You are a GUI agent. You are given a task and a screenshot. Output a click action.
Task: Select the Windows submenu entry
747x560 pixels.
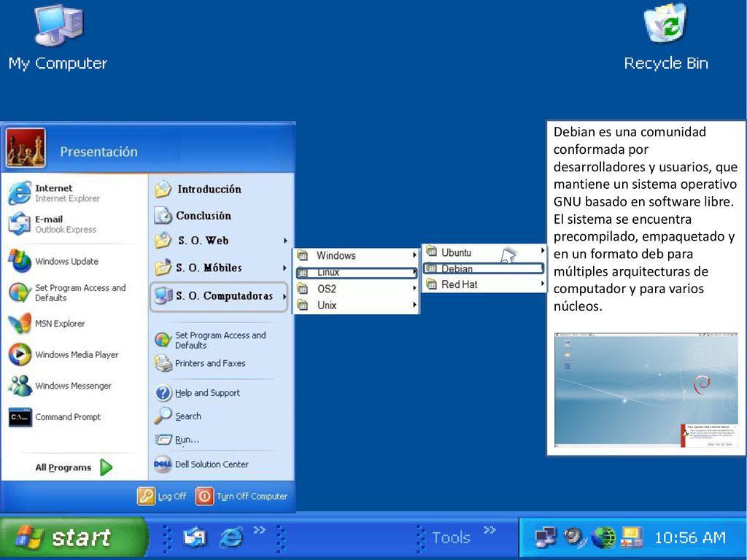356,255
